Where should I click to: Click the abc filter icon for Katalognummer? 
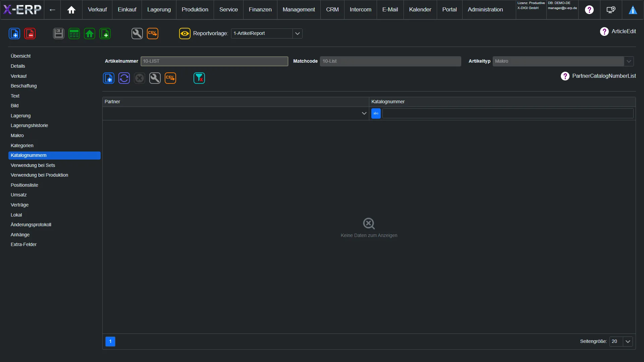click(376, 113)
